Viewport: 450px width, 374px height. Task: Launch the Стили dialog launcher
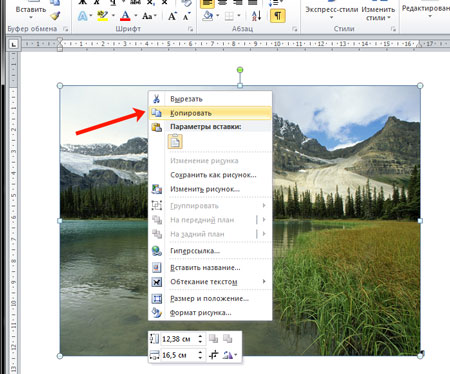(x=393, y=29)
